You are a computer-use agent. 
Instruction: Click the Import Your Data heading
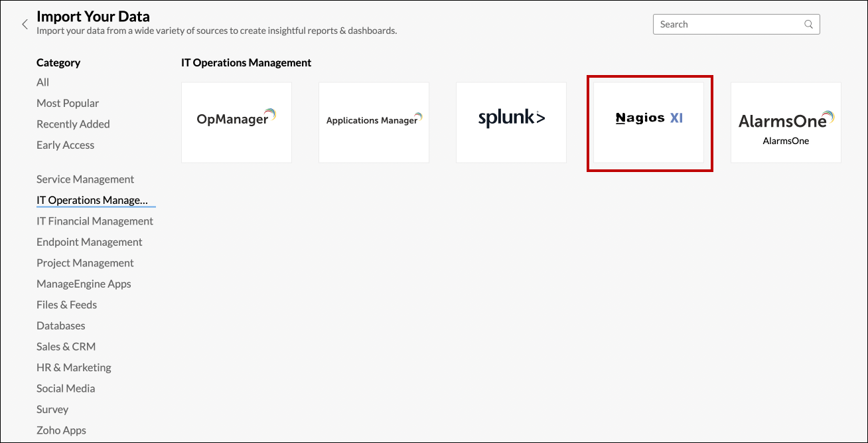click(x=93, y=16)
